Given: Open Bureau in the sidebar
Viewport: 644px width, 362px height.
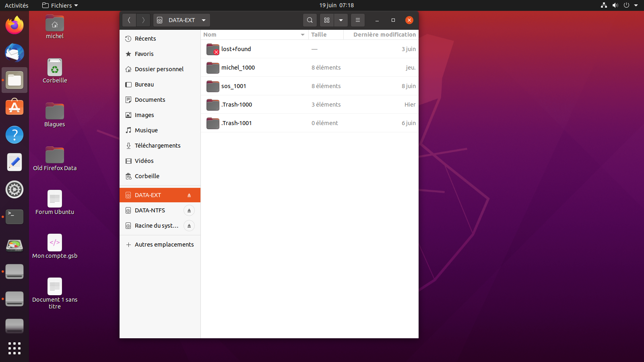Looking at the screenshot, I should pos(160,84).
